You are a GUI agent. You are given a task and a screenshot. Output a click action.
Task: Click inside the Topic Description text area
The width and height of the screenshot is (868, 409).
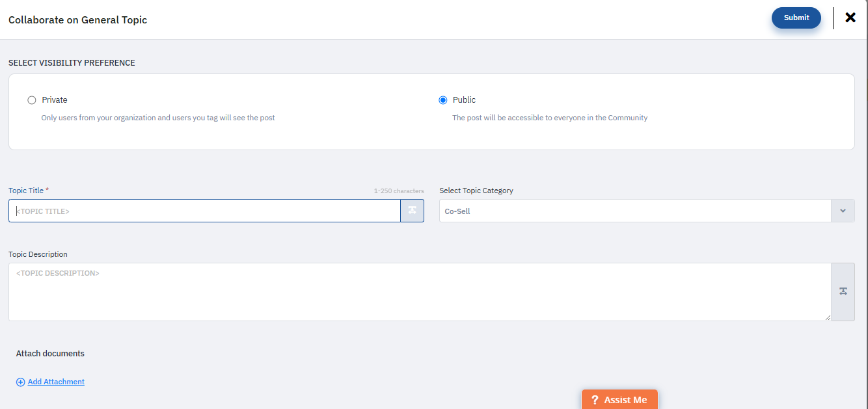419,291
